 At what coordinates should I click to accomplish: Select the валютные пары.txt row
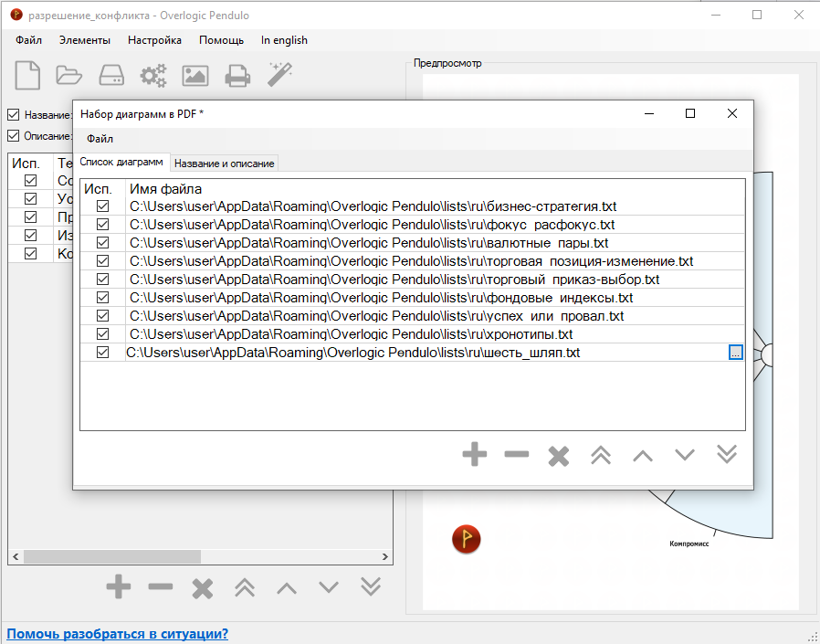pyautogui.click(x=413, y=243)
